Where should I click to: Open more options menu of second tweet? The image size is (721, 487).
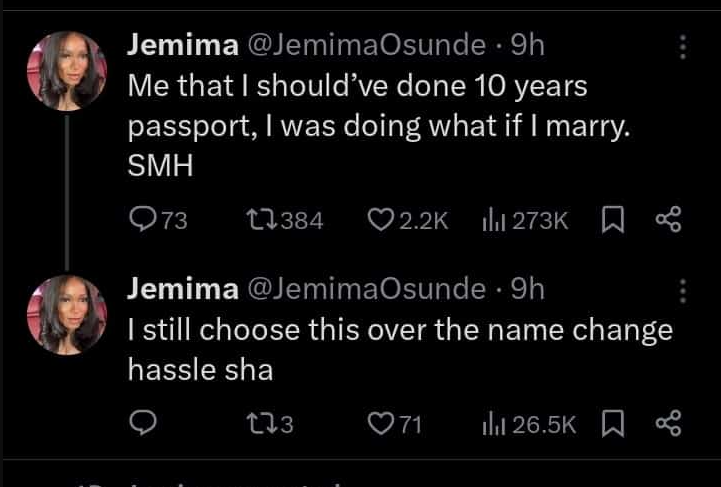coord(683,291)
